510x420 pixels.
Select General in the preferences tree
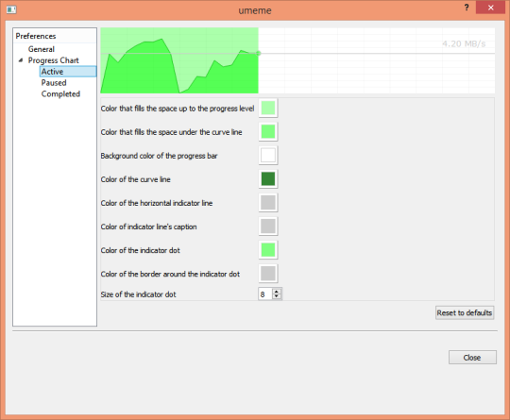click(41, 49)
